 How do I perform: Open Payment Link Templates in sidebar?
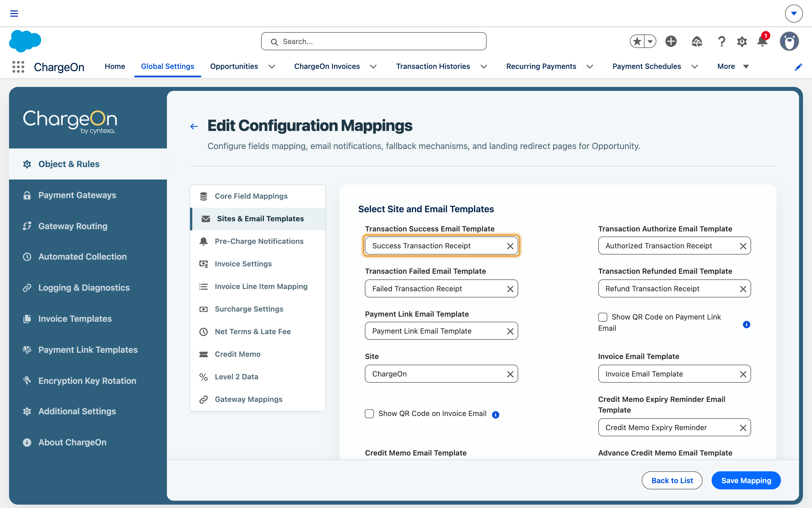(x=88, y=350)
